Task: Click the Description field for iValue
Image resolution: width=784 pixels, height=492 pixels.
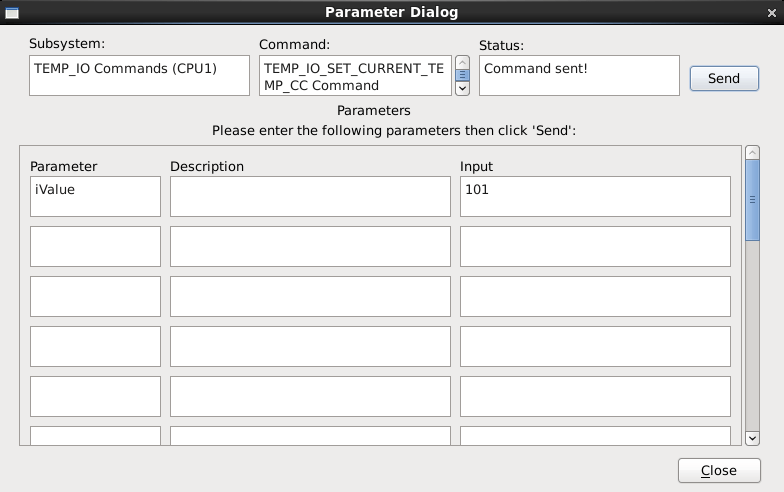Action: click(x=310, y=196)
